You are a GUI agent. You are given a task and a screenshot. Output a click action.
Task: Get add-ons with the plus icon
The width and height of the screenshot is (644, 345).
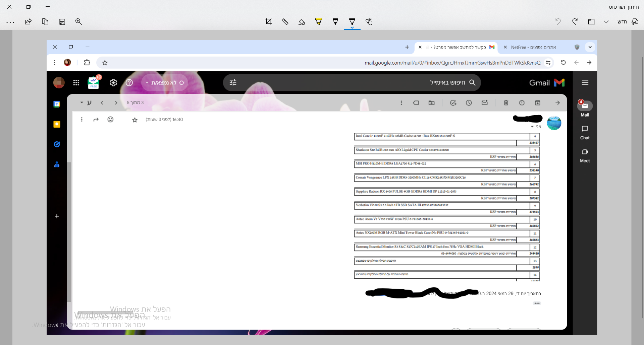tap(57, 216)
